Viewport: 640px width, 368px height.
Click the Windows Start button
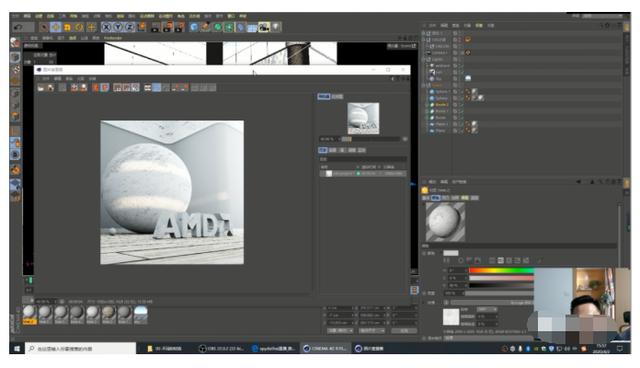17,348
